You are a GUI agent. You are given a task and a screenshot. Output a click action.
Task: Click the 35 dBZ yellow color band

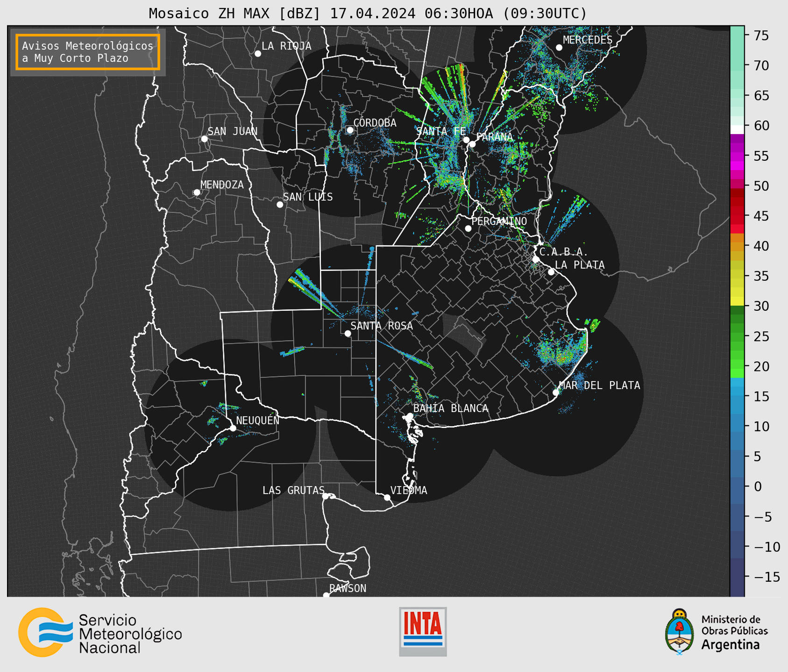tap(737, 276)
